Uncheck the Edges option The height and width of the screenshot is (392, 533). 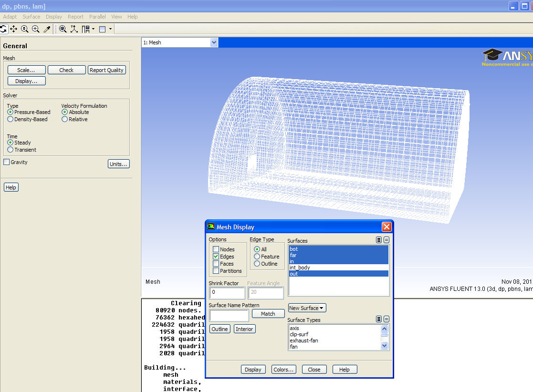pos(216,257)
